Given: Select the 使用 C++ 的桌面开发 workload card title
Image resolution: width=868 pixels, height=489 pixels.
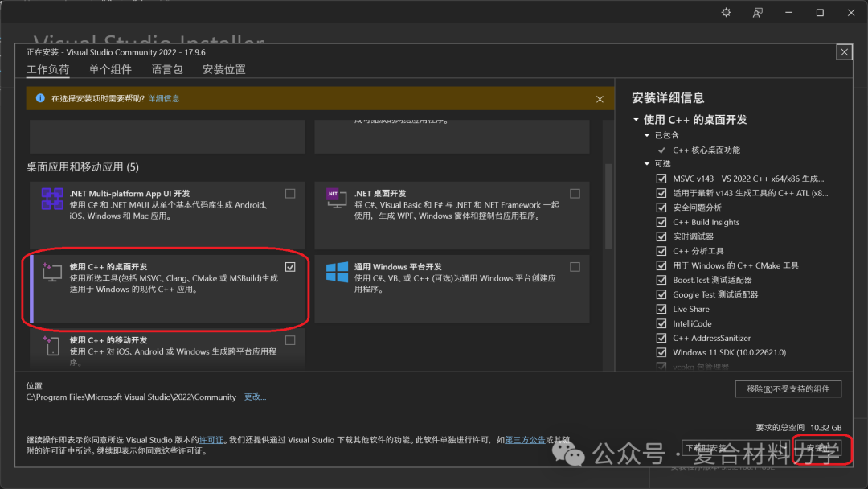Looking at the screenshot, I should click(x=108, y=267).
